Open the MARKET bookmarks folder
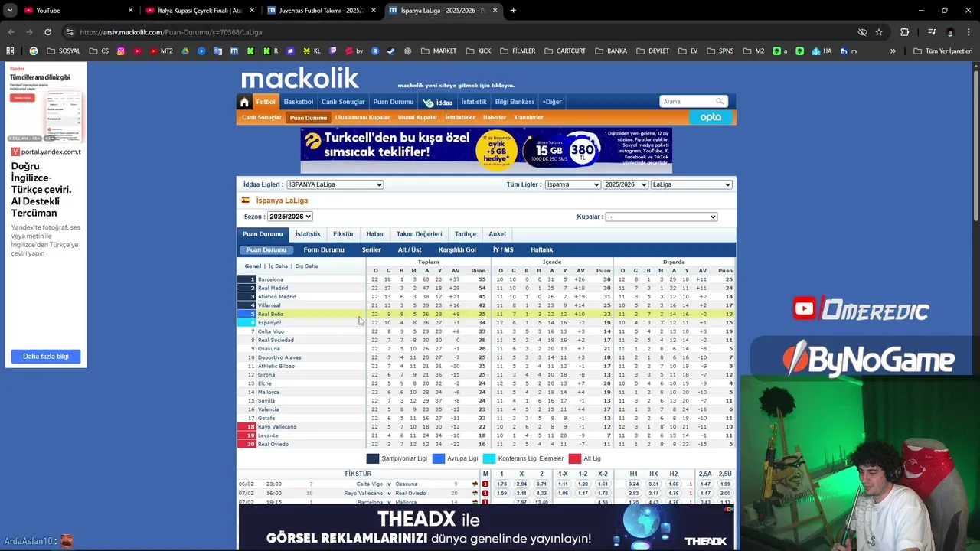 438,51
